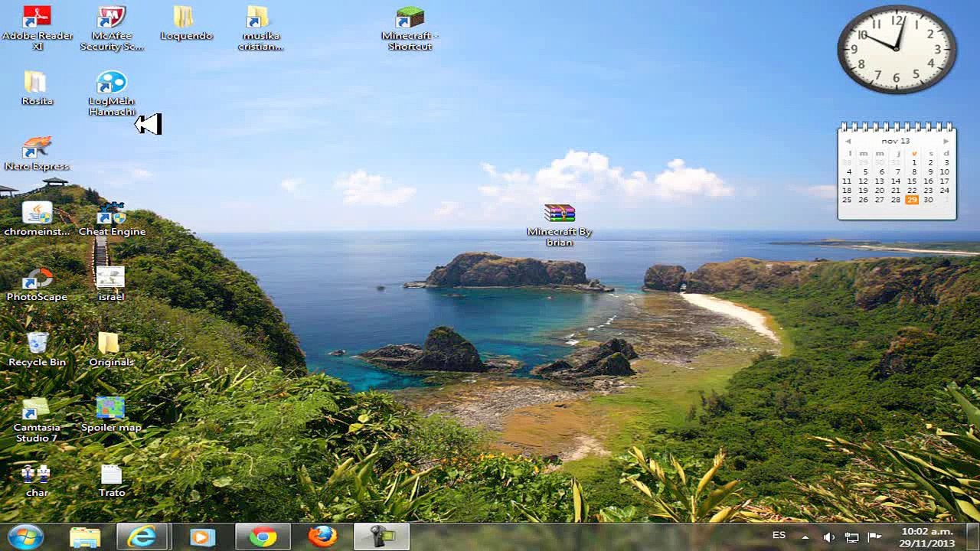This screenshot has height=551, width=980.
Task: Open Windows Media Player from taskbar
Action: 202,536
